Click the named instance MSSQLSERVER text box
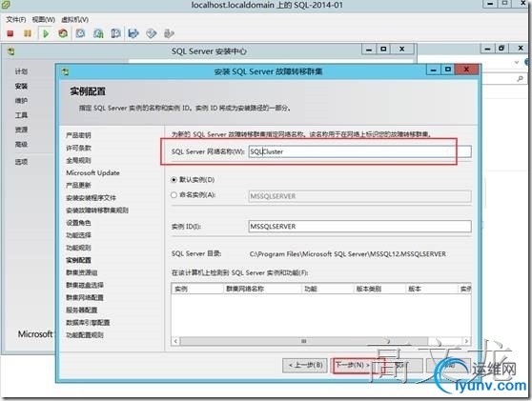 coord(359,196)
